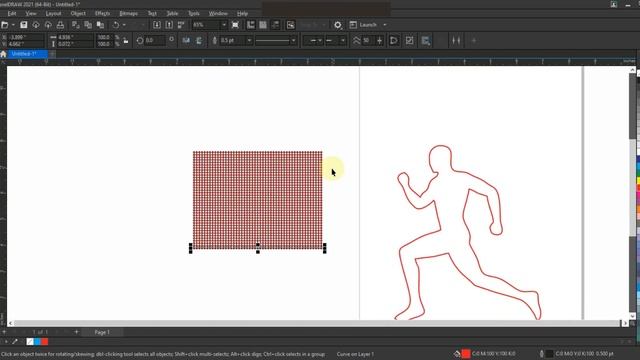Open the zoom level dropdown

(x=224, y=25)
